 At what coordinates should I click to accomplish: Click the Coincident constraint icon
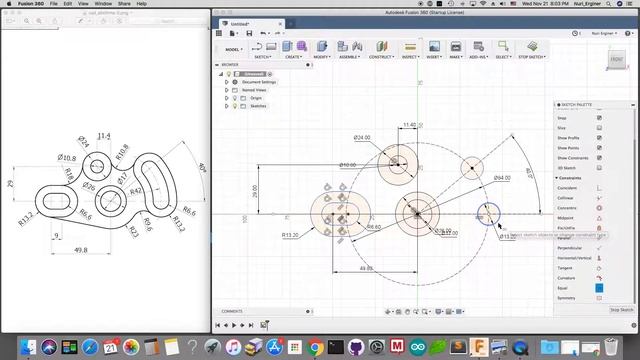coord(599,188)
